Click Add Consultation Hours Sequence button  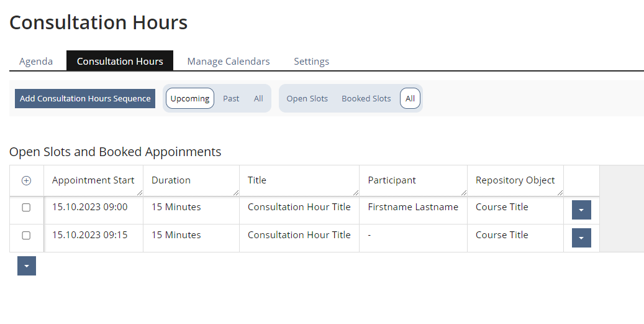(85, 98)
